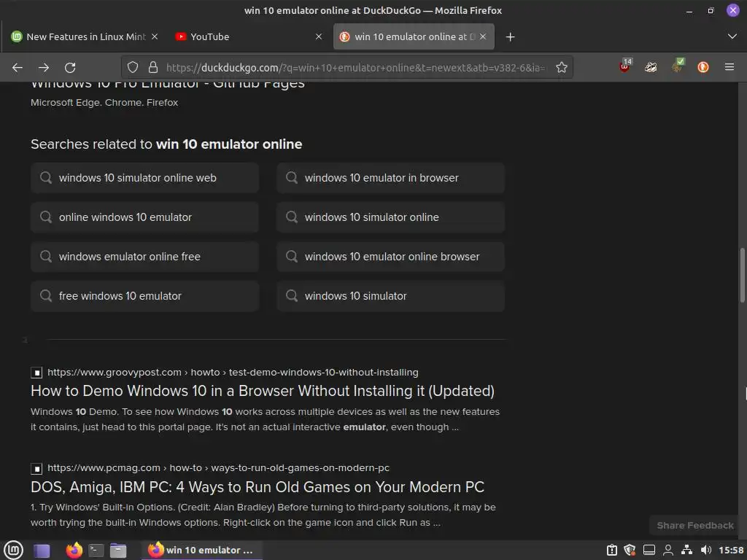This screenshot has width=747, height=560.
Task: Open pcmag.com result URL breadcrumb
Action: pyautogui.click(x=218, y=468)
